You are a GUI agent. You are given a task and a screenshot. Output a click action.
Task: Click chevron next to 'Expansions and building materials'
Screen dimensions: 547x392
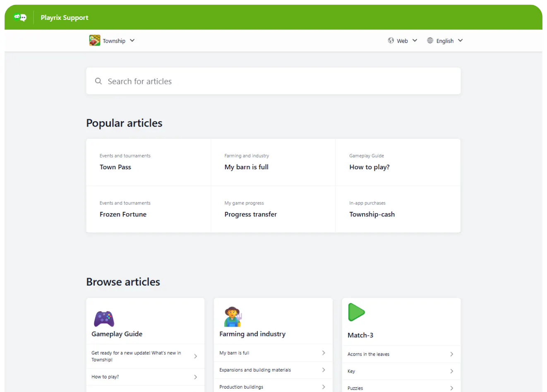click(x=324, y=370)
